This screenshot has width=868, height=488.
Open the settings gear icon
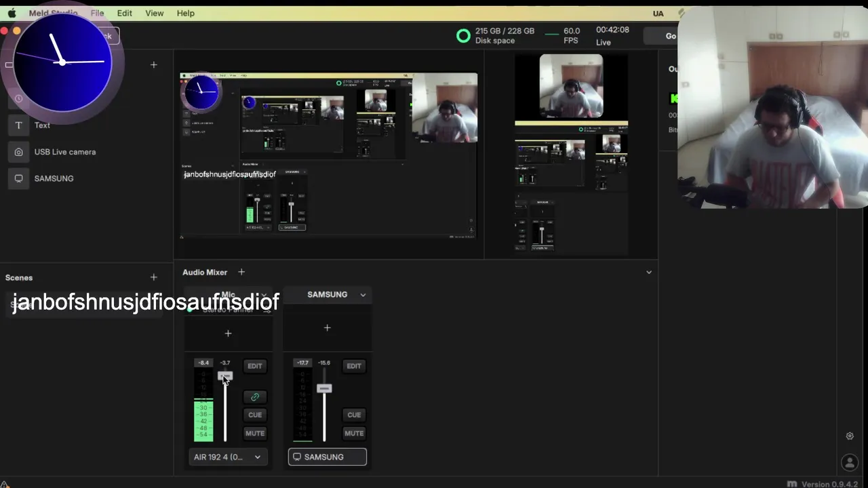pyautogui.click(x=850, y=436)
